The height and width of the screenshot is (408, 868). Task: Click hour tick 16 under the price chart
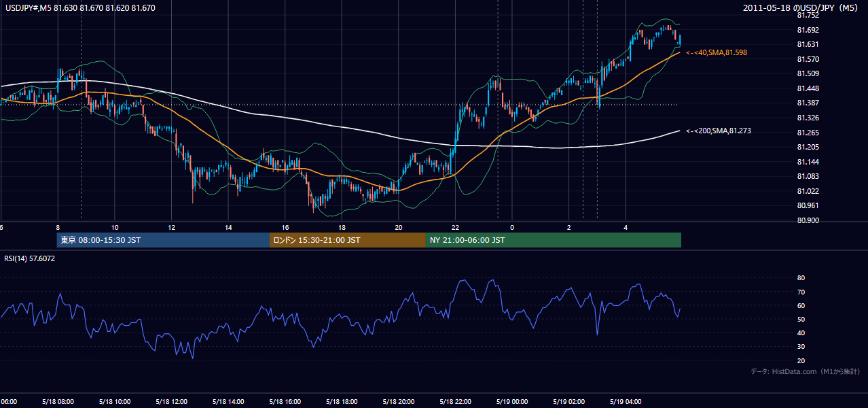(285, 228)
